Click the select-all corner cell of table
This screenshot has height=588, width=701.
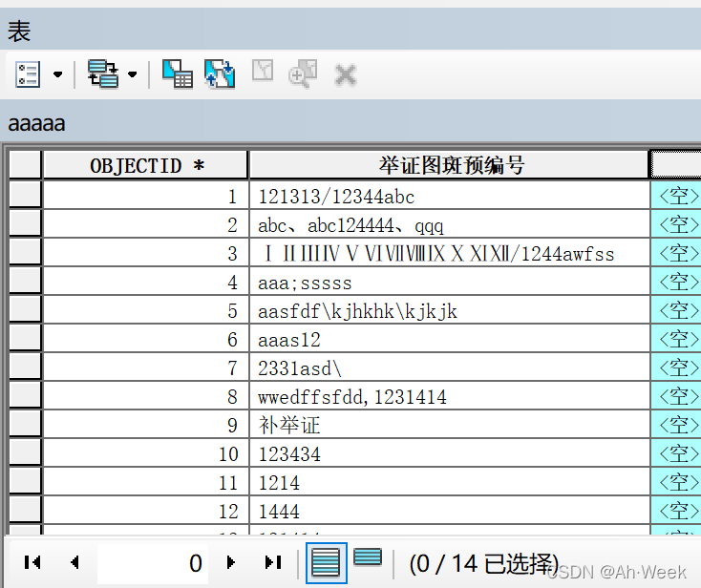click(25, 165)
